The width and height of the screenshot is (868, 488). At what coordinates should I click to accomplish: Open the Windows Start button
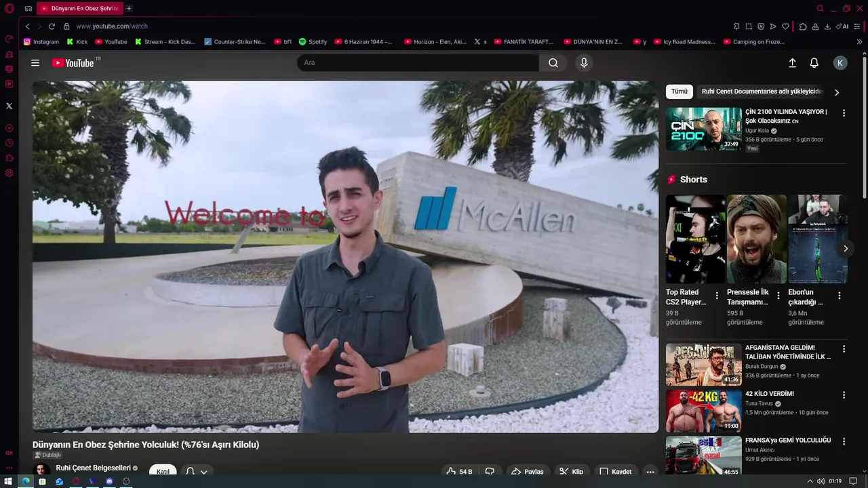click(8, 481)
